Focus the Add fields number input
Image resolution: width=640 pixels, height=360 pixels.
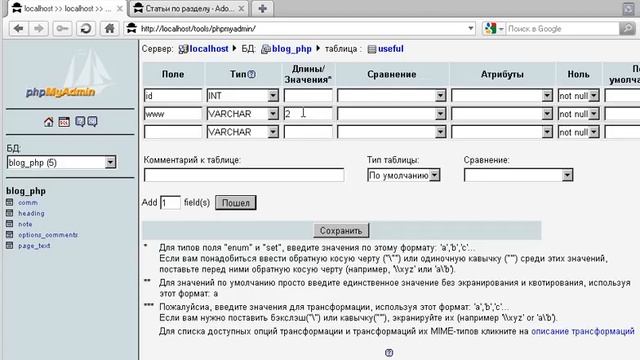170,203
